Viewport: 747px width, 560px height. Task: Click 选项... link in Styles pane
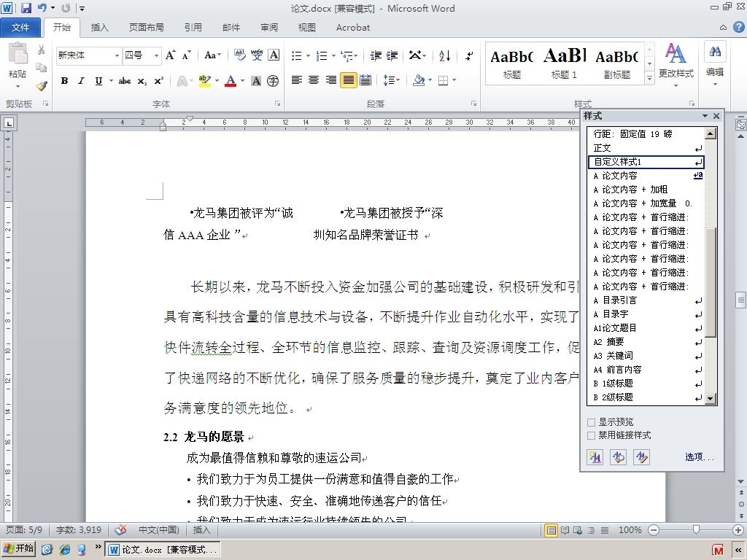click(x=700, y=457)
